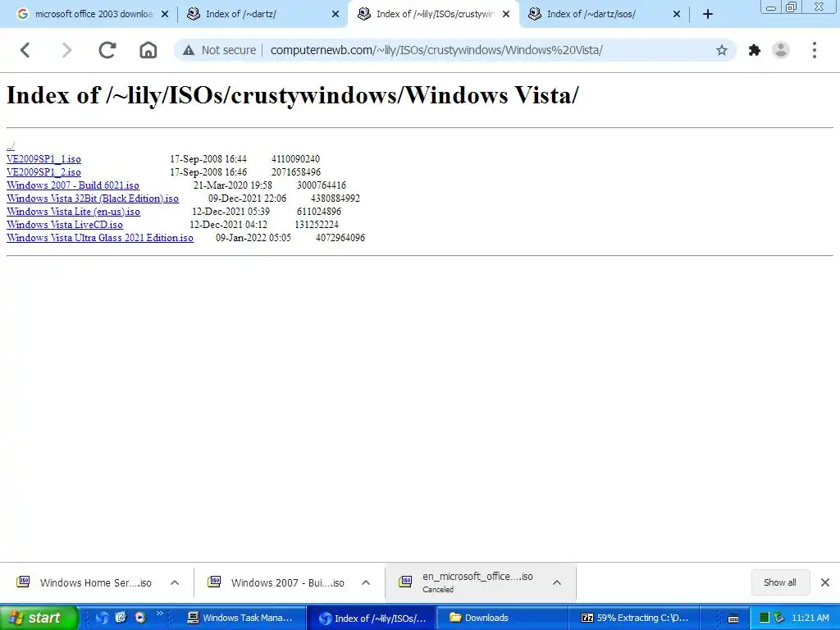Open the Windows Start menu
The height and width of the screenshot is (630, 840).
point(39,618)
